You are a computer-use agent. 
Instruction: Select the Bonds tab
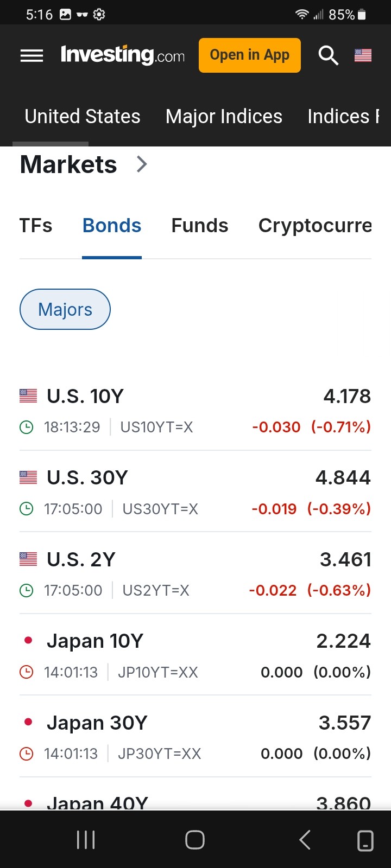[x=112, y=226]
